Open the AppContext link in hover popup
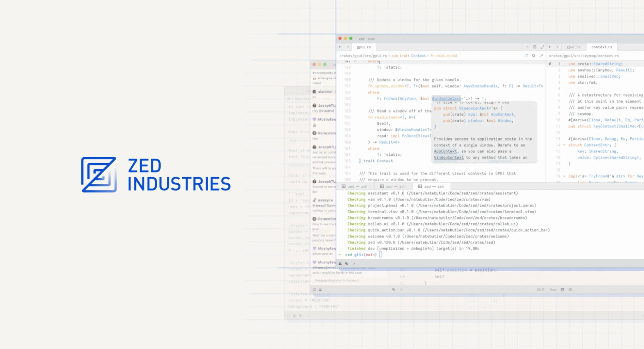Screen dimensions: 644x349 pyautogui.click(x=445, y=151)
